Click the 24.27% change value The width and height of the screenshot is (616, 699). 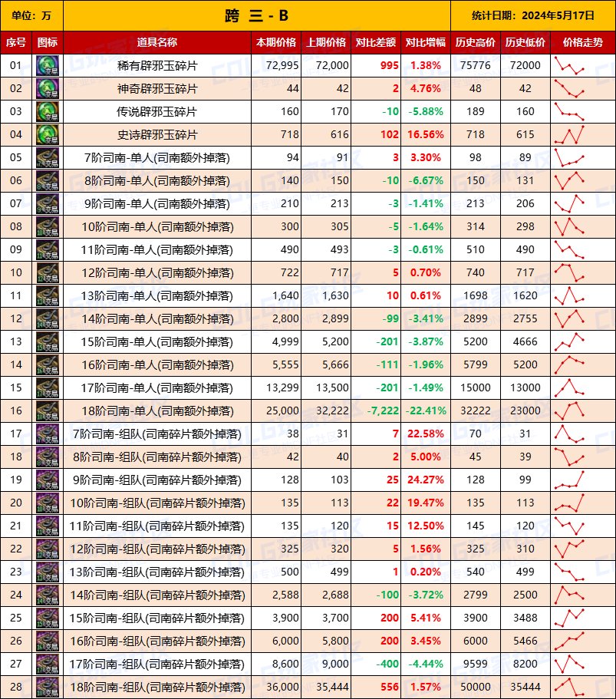point(426,480)
